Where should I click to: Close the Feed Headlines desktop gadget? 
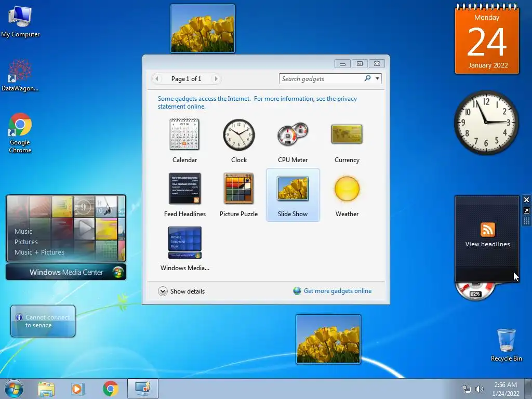click(x=527, y=200)
